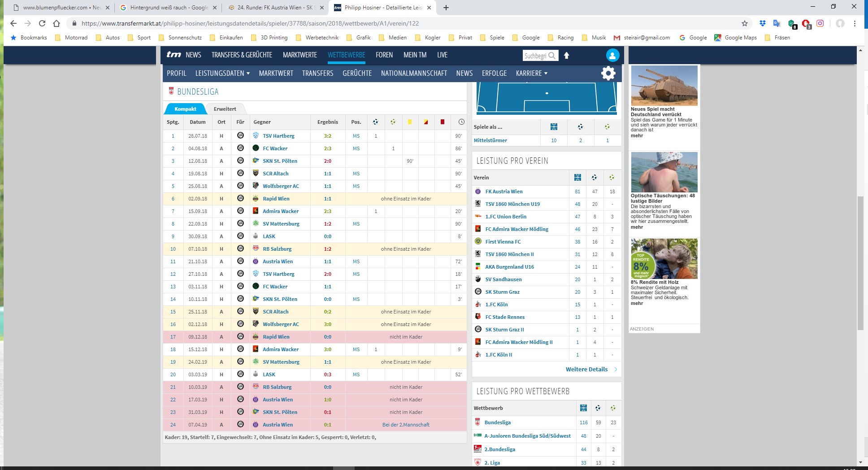Screen dimensions: 868x470
Task: Open the Transfermarkt tm logo home link
Action: (174, 55)
